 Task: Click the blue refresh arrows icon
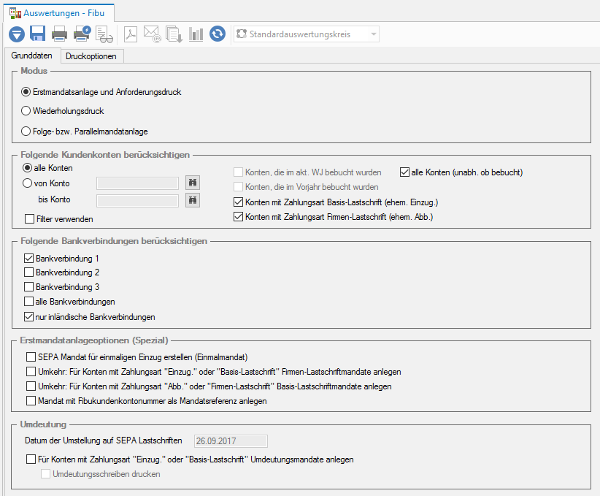(217, 34)
